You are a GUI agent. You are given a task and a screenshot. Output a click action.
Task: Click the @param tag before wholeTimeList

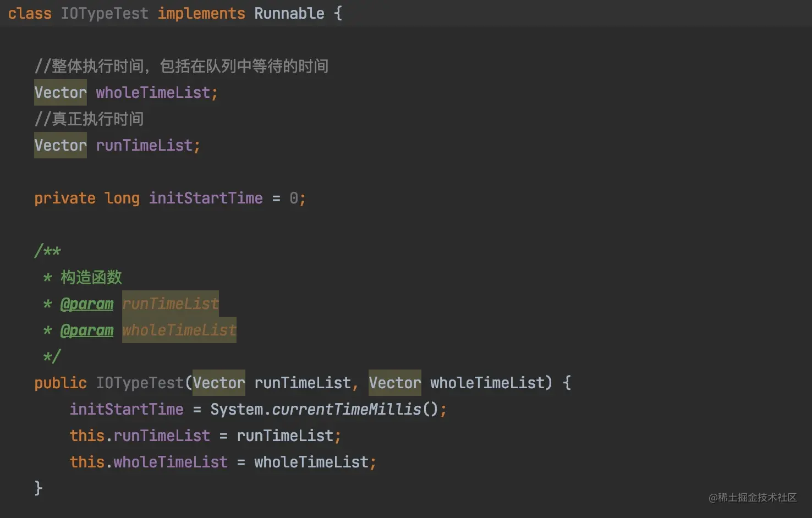pyautogui.click(x=87, y=330)
